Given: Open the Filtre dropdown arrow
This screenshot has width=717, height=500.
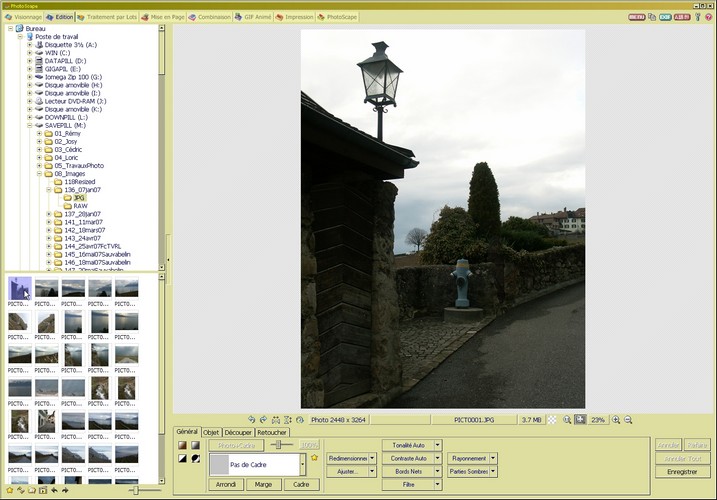Looking at the screenshot, I should [437, 485].
